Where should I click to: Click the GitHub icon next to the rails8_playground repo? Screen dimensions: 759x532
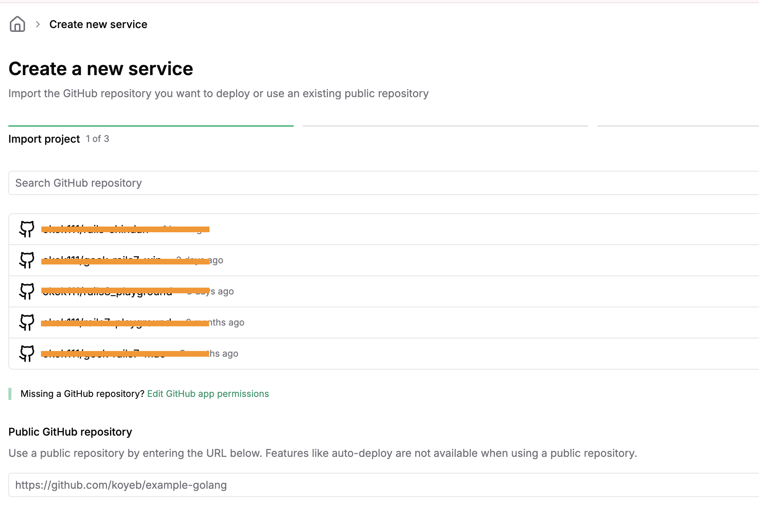(x=27, y=291)
